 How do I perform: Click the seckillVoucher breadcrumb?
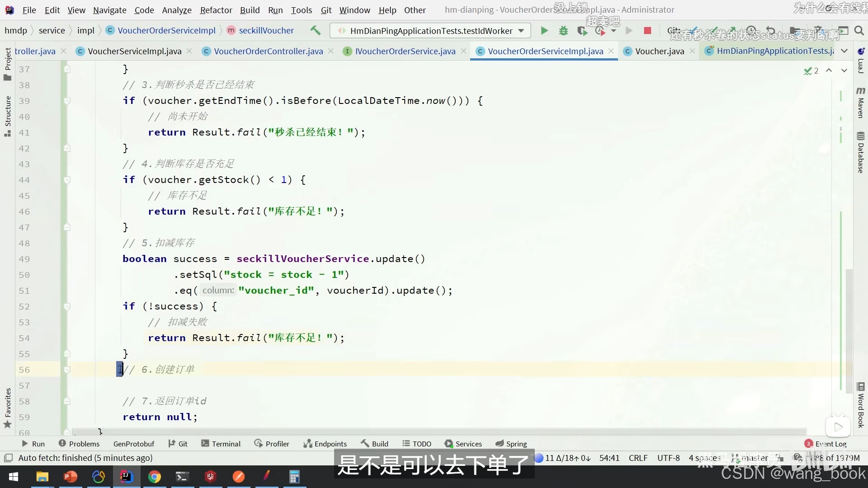click(x=266, y=30)
